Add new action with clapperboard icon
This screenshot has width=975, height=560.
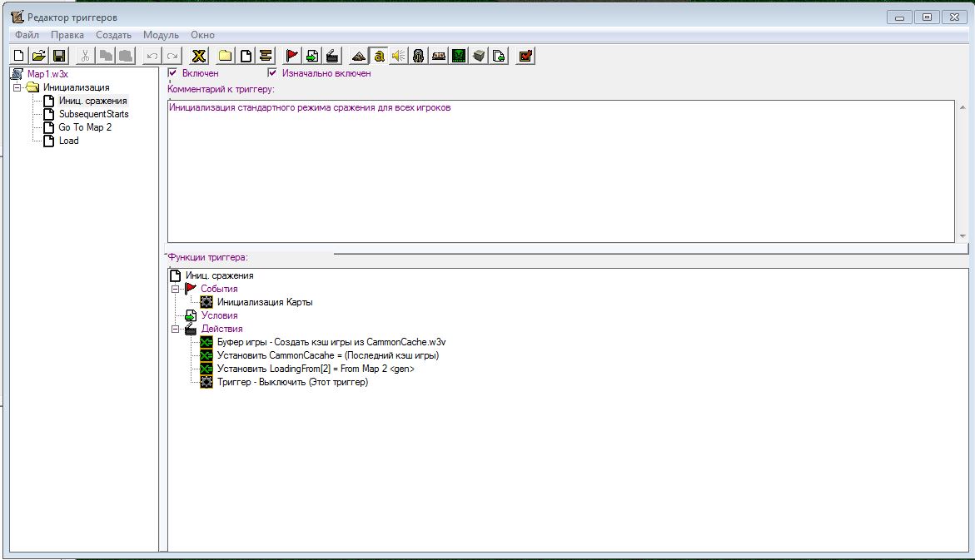pyautogui.click(x=332, y=56)
